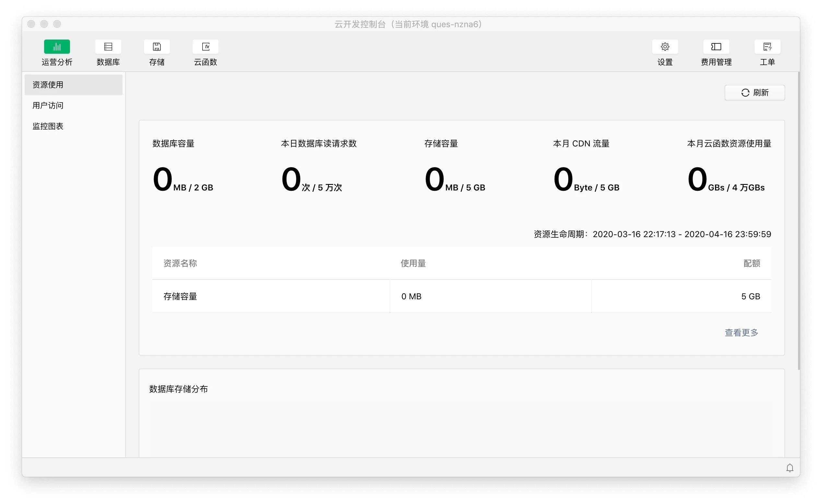This screenshot has width=822, height=504.
Task: Open the 运营分析 analytics icon
Action: (57, 47)
